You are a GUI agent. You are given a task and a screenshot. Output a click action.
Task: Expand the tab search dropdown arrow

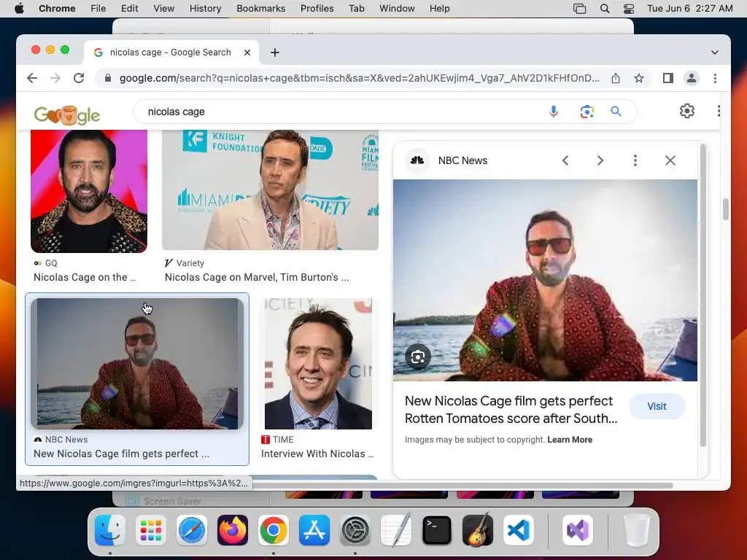click(x=715, y=52)
